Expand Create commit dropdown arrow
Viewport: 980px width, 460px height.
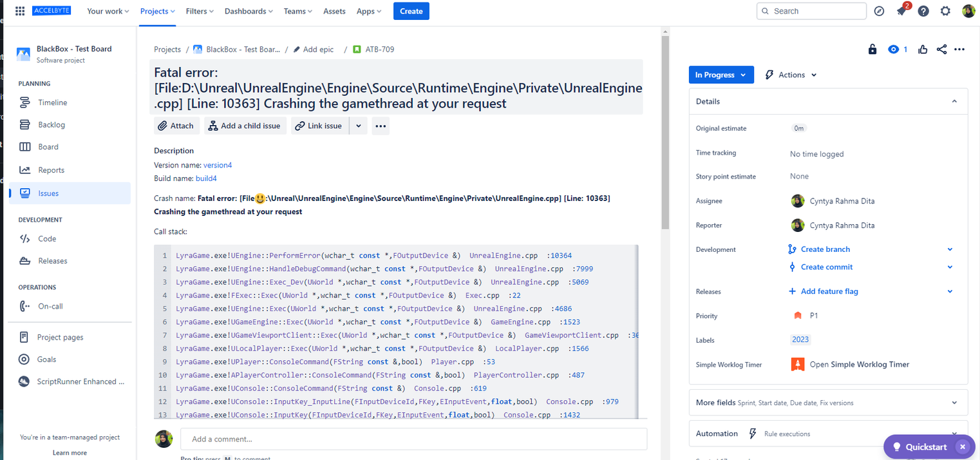click(950, 267)
